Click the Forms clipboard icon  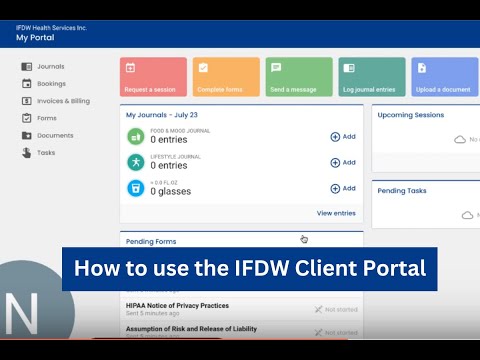click(x=27, y=118)
